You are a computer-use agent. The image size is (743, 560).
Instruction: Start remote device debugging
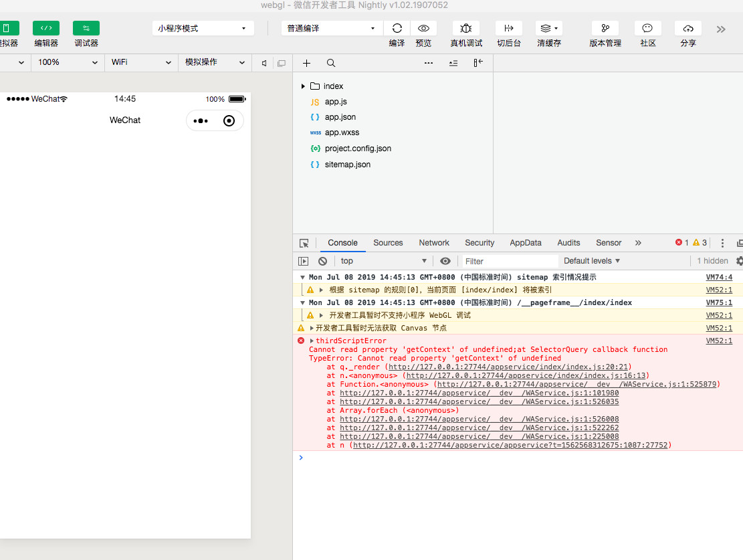point(466,29)
